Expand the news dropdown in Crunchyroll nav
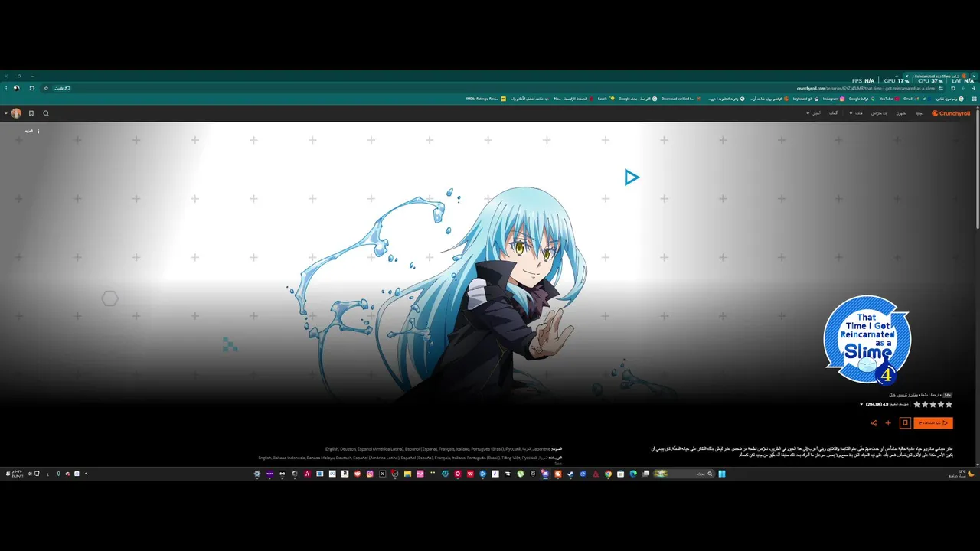 tap(815, 113)
